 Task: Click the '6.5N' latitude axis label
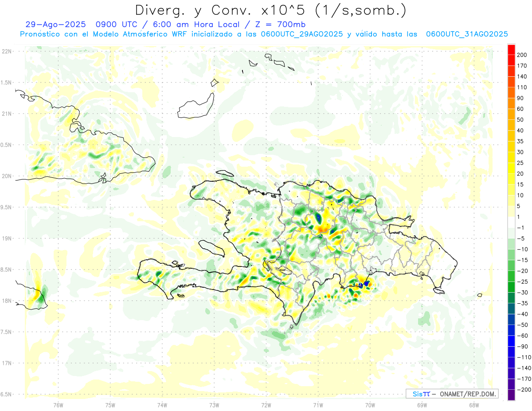coord(6,394)
